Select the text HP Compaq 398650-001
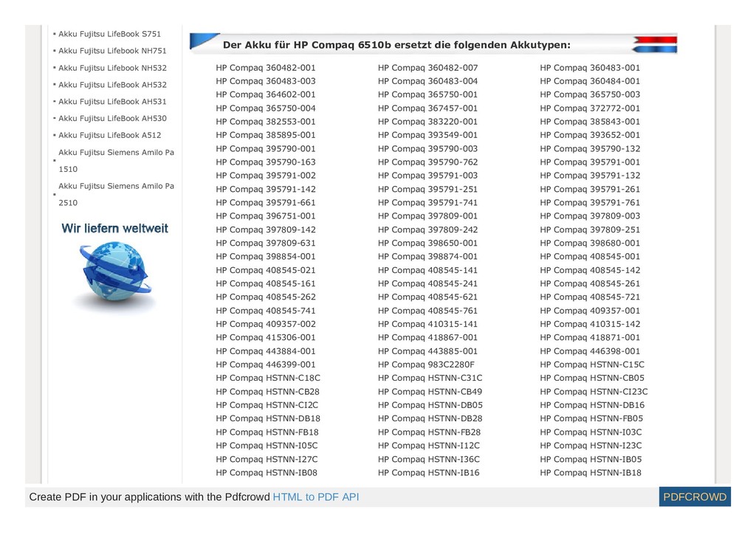The image size is (756, 535). click(427, 244)
